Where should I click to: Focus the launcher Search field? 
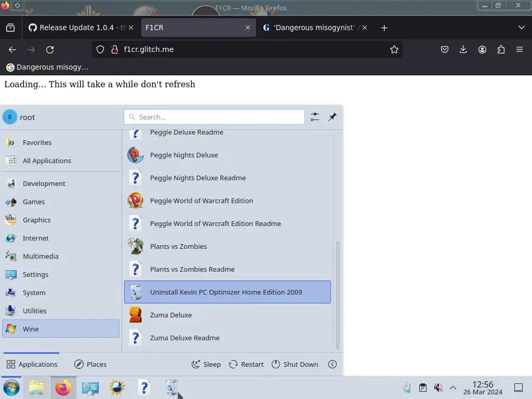coord(214,117)
